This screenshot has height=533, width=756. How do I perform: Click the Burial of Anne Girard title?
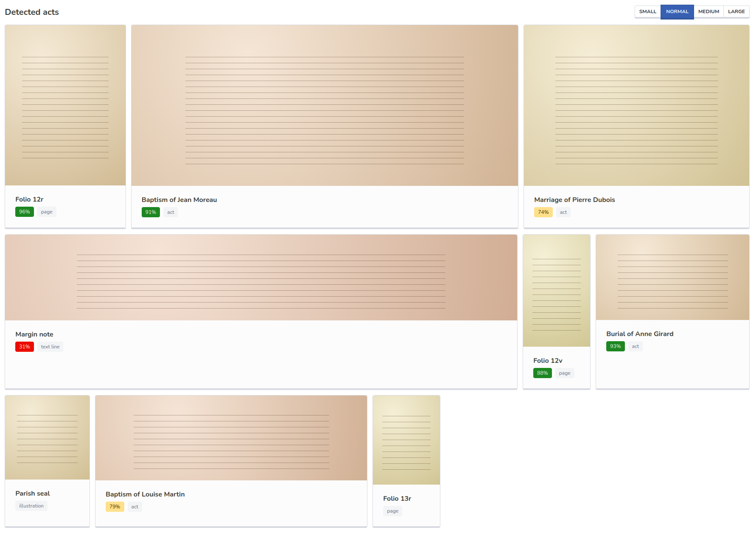(640, 334)
